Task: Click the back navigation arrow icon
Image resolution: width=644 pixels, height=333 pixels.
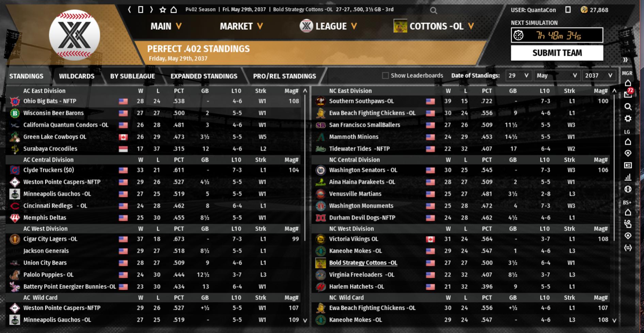Action: click(129, 10)
